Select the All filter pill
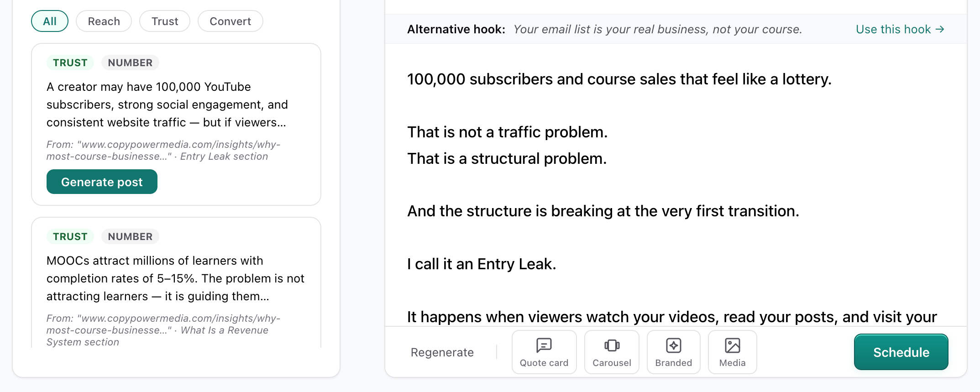Screen dimensions: 980x392 coord(50,21)
